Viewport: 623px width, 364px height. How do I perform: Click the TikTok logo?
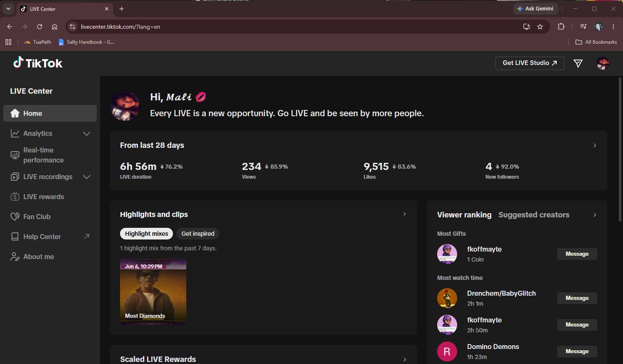[38, 63]
